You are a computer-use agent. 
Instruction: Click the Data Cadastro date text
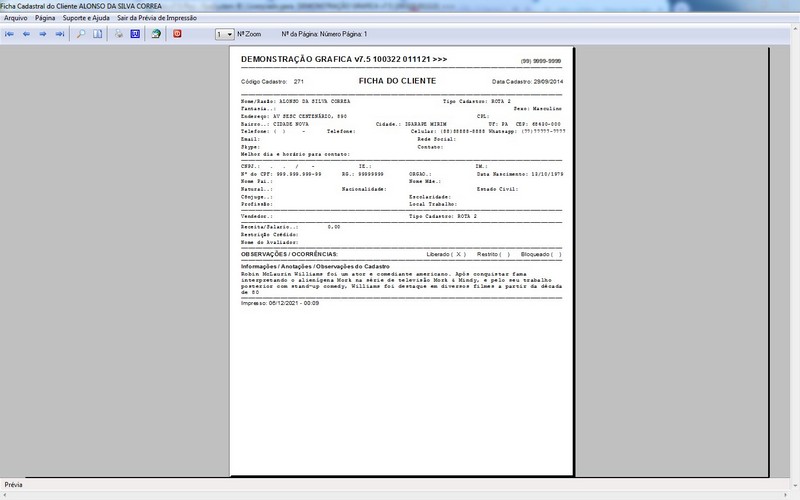[528, 82]
